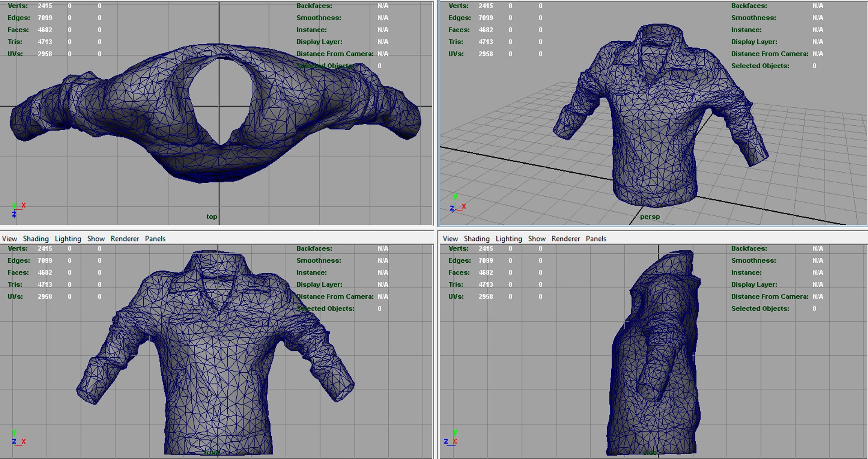This screenshot has width=868, height=459.
Task: Click 'Distance From Camera:' label in the side view
Action: pyautogui.click(x=770, y=296)
